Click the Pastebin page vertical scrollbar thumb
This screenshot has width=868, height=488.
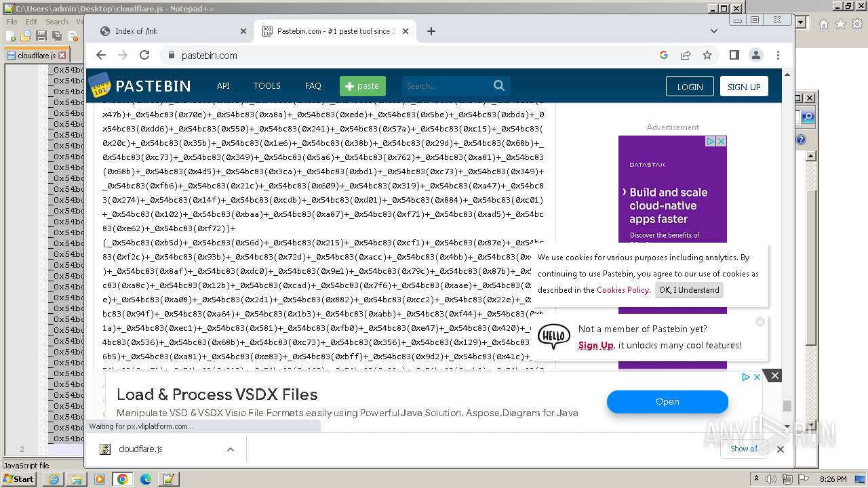[x=787, y=406]
